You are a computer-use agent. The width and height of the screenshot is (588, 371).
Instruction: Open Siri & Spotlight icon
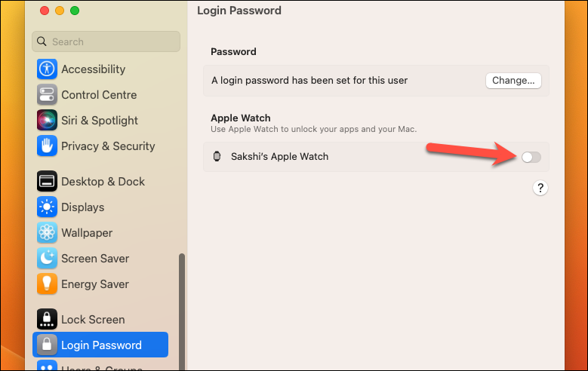pyautogui.click(x=47, y=120)
